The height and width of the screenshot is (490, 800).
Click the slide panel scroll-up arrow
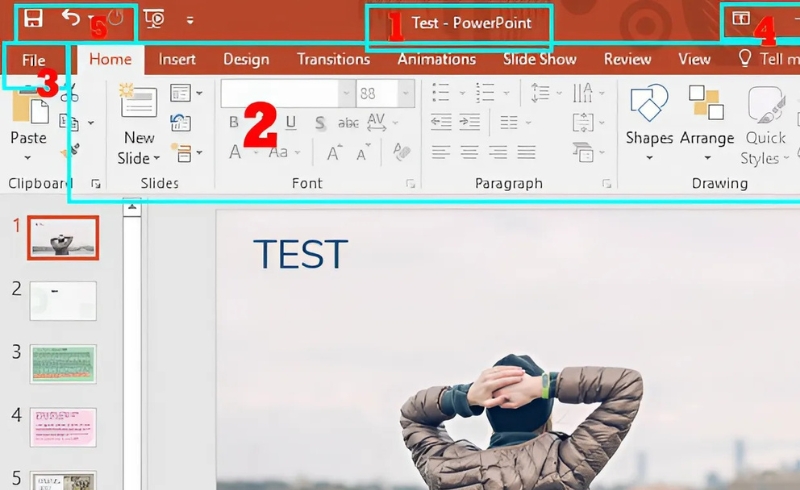click(x=132, y=207)
